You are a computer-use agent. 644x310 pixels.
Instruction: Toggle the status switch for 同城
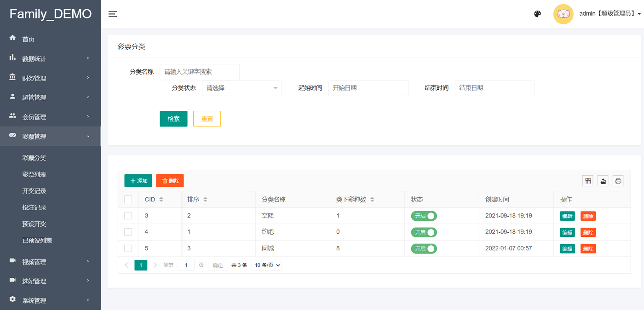(x=424, y=248)
